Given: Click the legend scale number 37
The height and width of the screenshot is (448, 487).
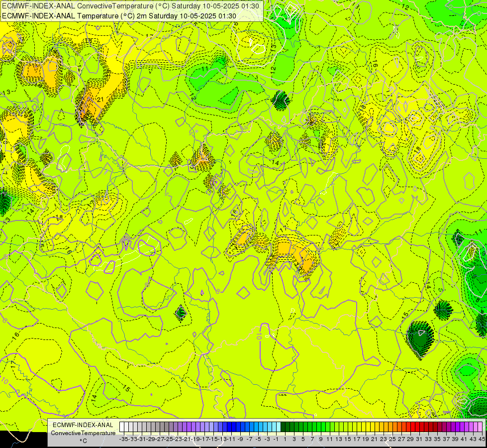Looking at the screenshot, I should pyautogui.click(x=446, y=439).
